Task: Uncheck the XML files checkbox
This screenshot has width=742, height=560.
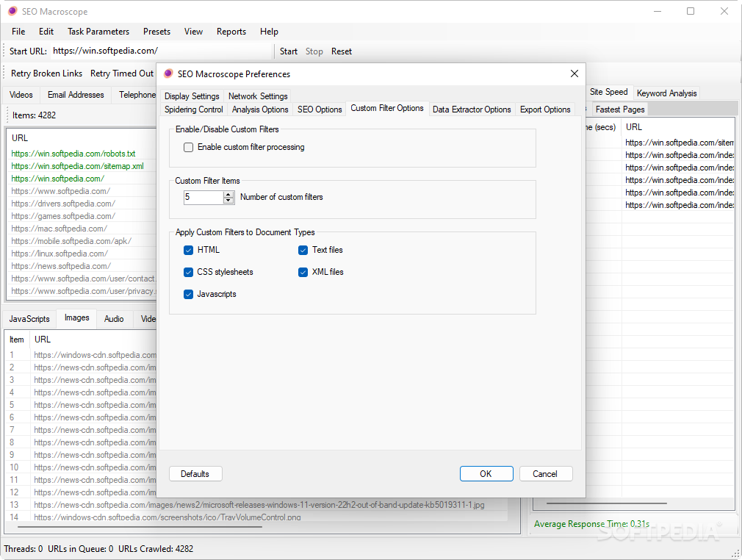Action: pos(303,272)
